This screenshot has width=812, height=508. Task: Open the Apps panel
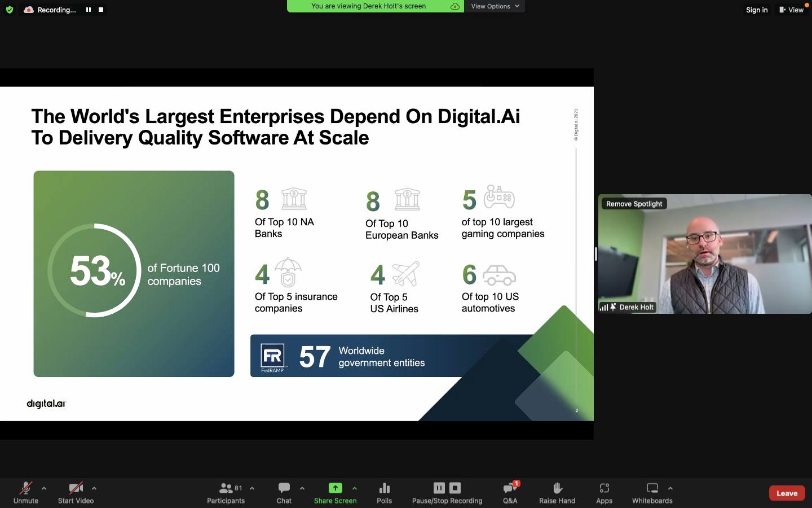604,493
